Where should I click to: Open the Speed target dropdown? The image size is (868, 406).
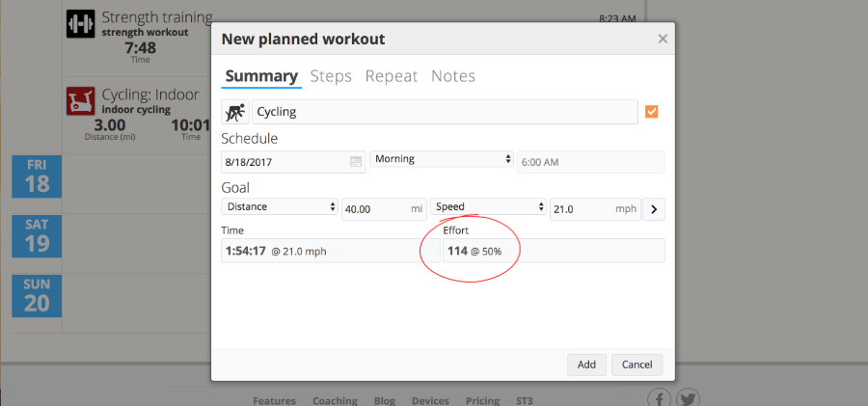(x=488, y=206)
